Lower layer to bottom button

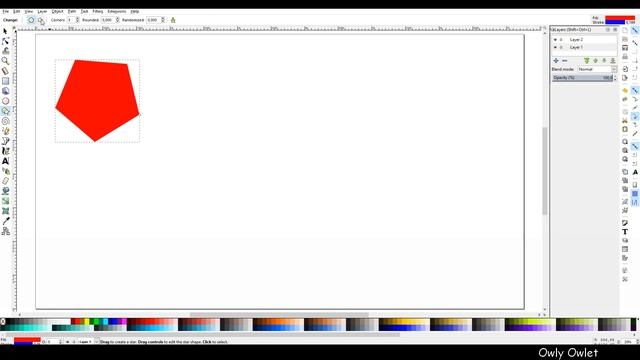(x=613, y=60)
